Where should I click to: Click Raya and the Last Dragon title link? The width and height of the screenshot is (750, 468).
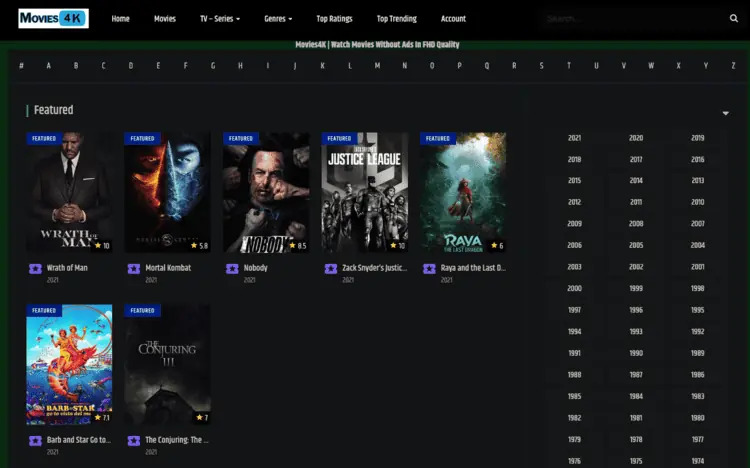point(473,267)
